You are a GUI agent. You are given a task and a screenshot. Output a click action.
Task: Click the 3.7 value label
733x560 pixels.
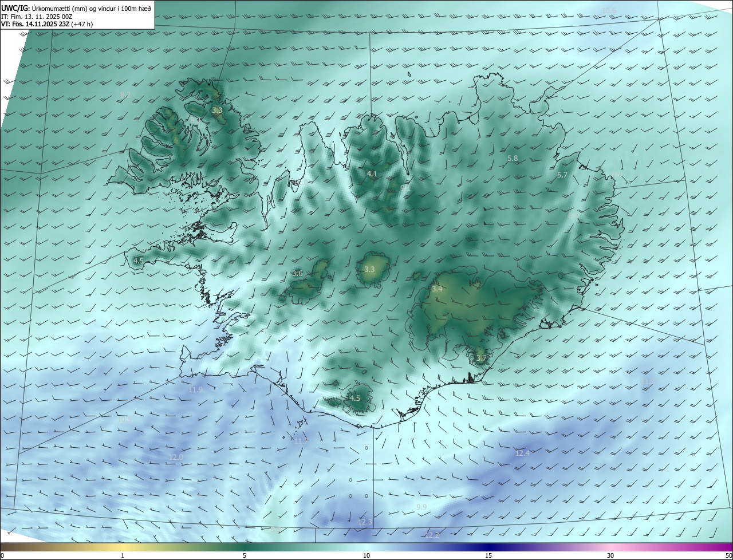tap(481, 358)
